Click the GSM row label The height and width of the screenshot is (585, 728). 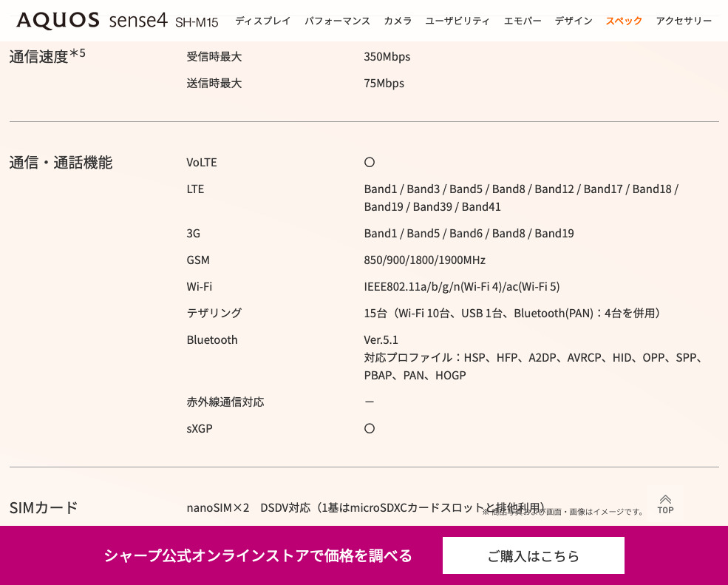point(198,260)
